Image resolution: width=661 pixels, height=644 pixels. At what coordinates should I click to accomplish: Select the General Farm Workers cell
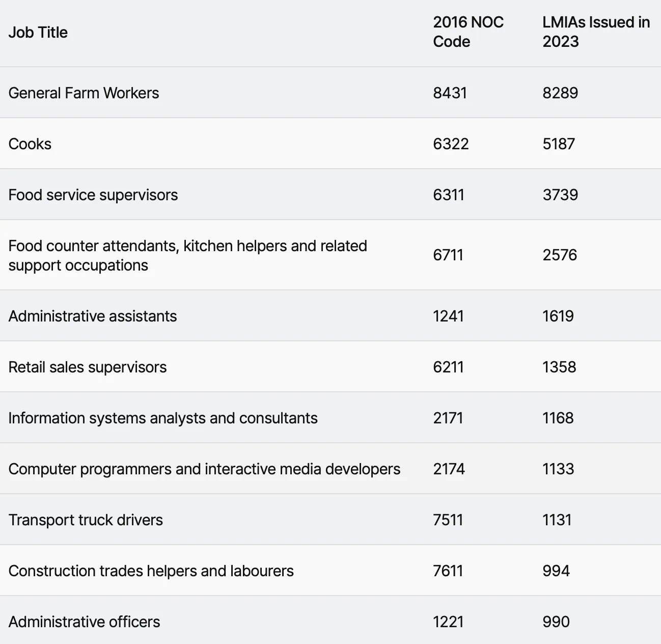click(x=84, y=93)
